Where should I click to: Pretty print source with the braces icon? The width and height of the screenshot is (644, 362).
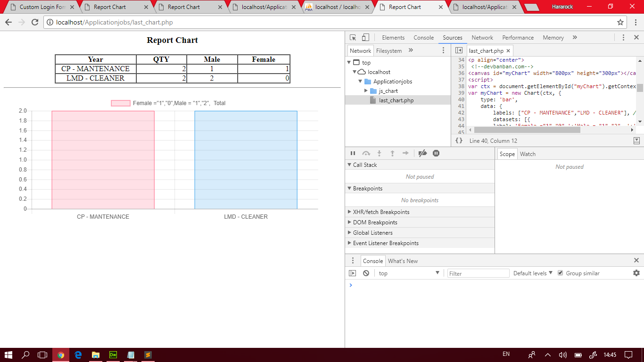[x=459, y=140]
